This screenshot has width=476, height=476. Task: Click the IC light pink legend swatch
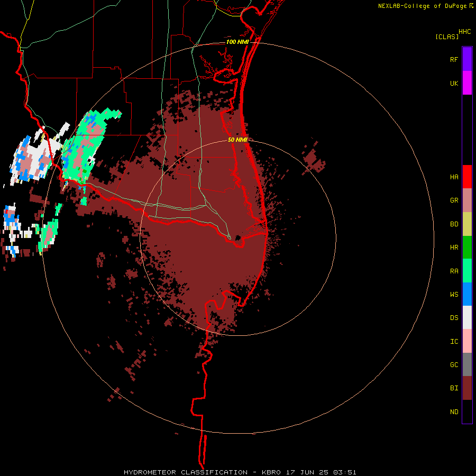pos(467,341)
